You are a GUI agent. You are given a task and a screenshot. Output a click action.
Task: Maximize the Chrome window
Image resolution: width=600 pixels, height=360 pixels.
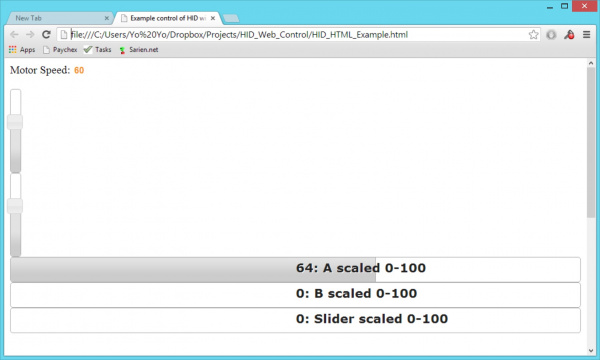click(564, 6)
